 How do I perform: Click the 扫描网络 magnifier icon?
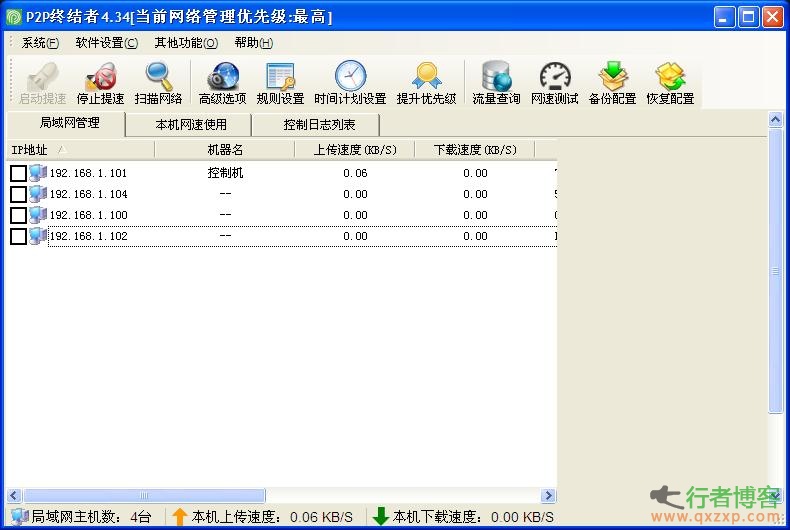[158, 77]
